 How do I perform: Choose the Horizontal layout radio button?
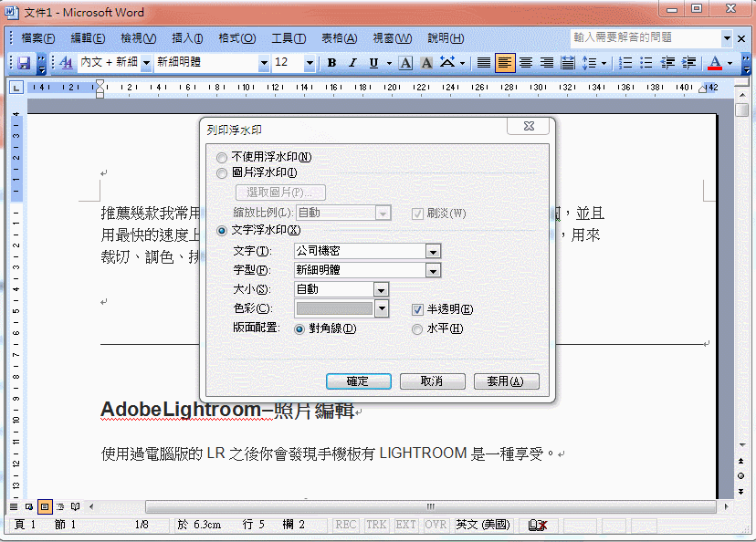[417, 329]
